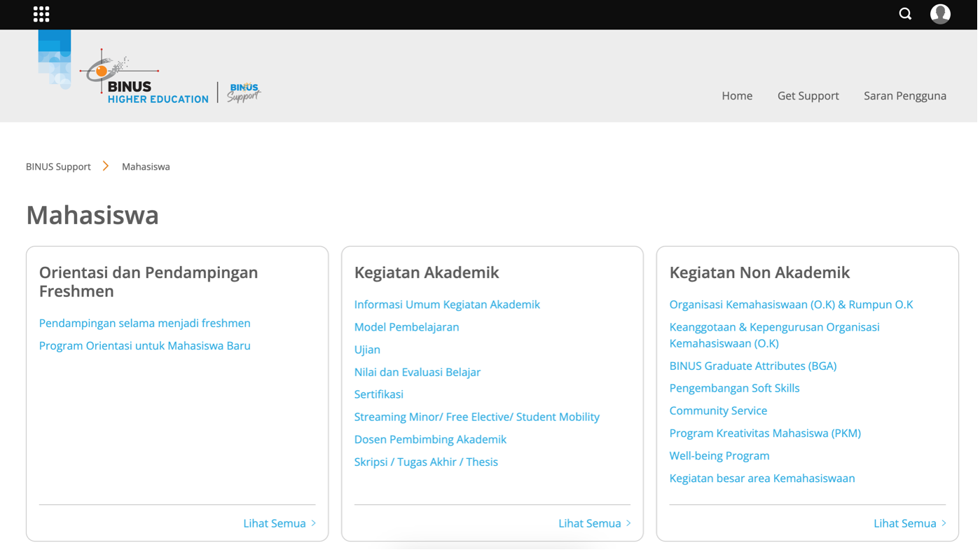Viewport: 980px width, 552px height.
Task: Expand Lihat Semua under Kegiatan Non Akademik
Action: click(909, 523)
